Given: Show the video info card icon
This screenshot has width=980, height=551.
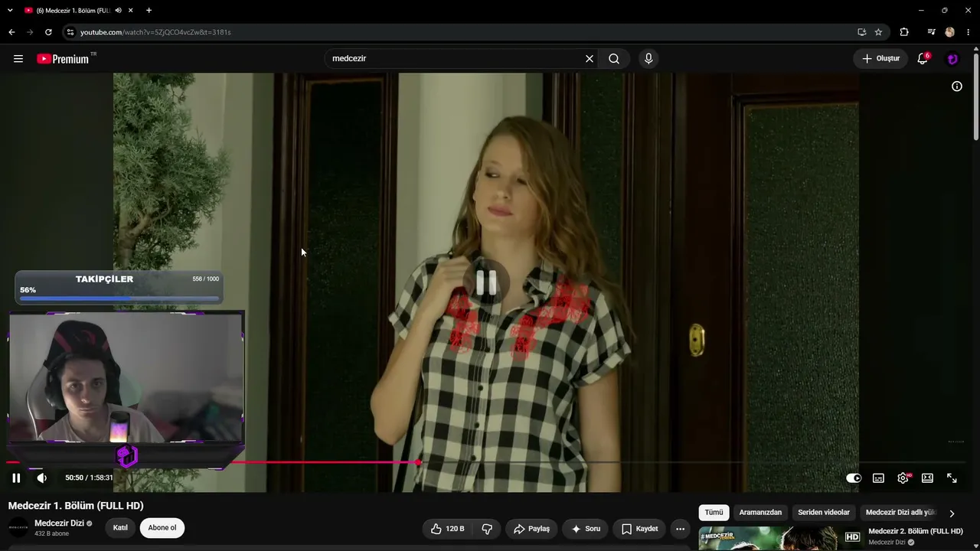Looking at the screenshot, I should [x=957, y=86].
